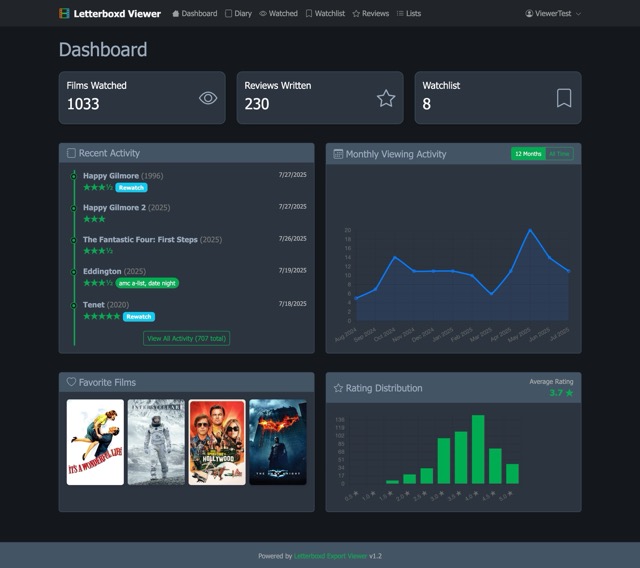This screenshot has width=640, height=568.
Task: Open the Watched films page
Action: 278,13
